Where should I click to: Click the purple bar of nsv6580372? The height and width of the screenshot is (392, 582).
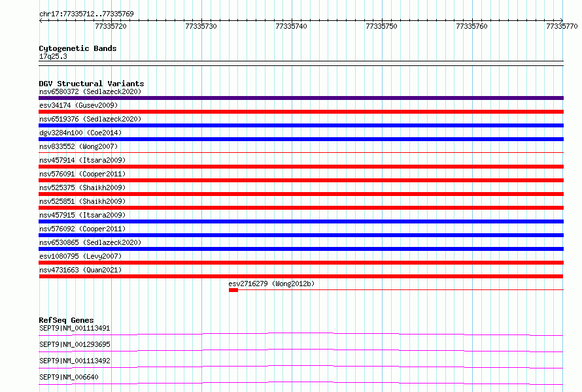pyautogui.click(x=301, y=98)
